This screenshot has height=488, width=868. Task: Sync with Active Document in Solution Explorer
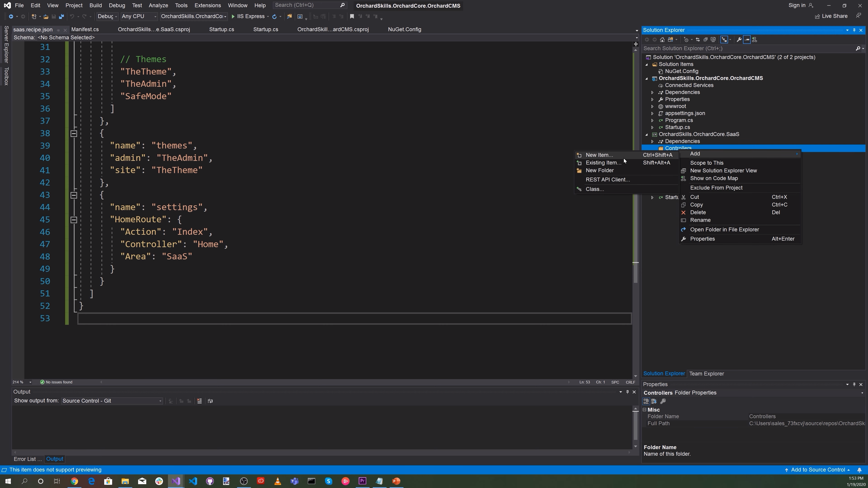pyautogui.click(x=698, y=40)
